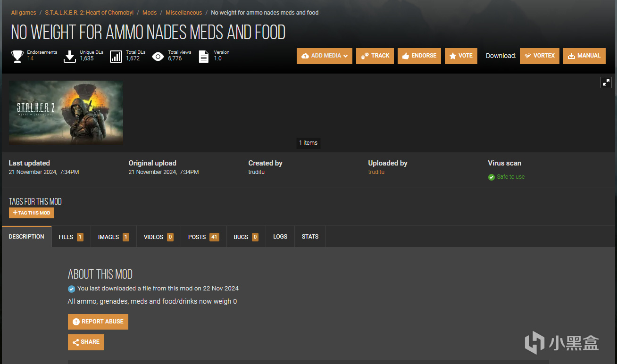Click the Endorsements count 14
Image resolution: width=617 pixels, height=364 pixels.
[30, 58]
